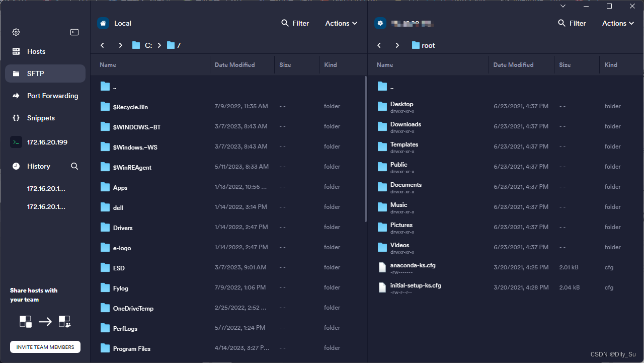Image resolution: width=644 pixels, height=363 pixels.
Task: Open second 172.16.20.1... history entry
Action: 46,206
